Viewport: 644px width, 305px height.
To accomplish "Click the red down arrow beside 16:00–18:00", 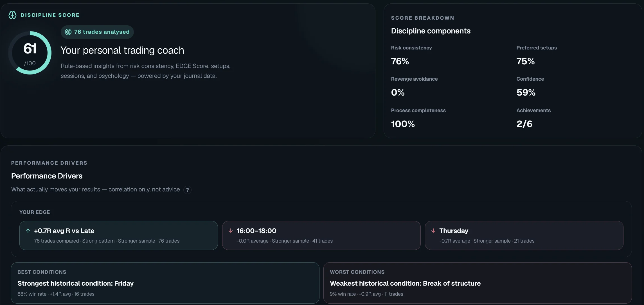I will tap(231, 231).
